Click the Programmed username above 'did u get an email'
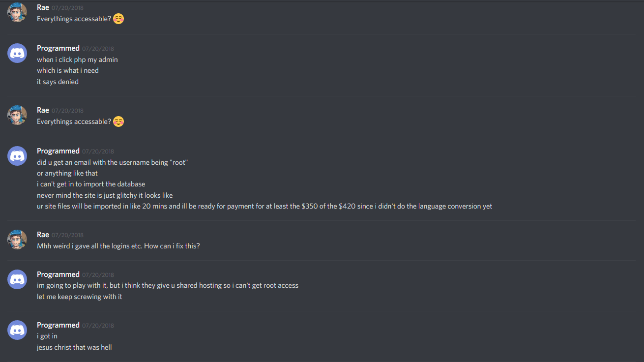Viewport: 644px width, 362px height. [x=58, y=151]
